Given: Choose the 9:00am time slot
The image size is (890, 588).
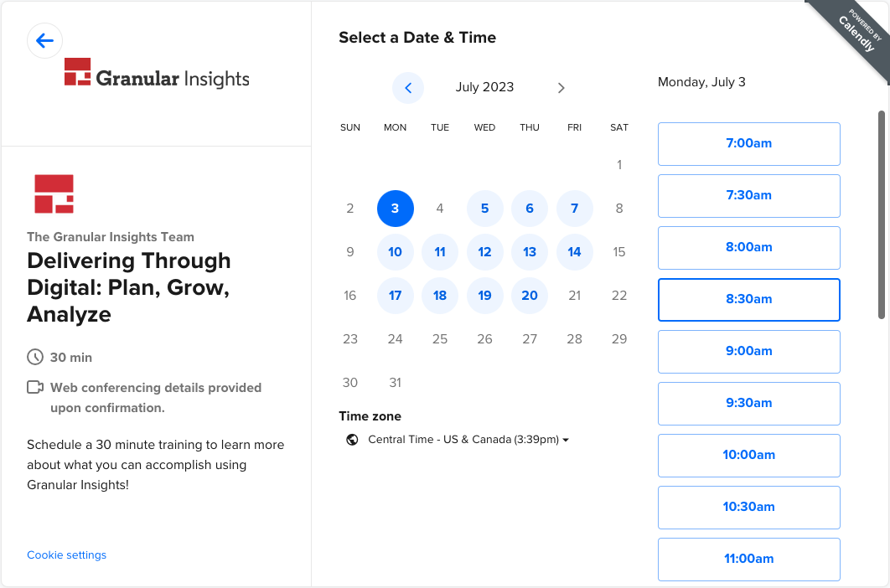Looking at the screenshot, I should click(x=748, y=352).
